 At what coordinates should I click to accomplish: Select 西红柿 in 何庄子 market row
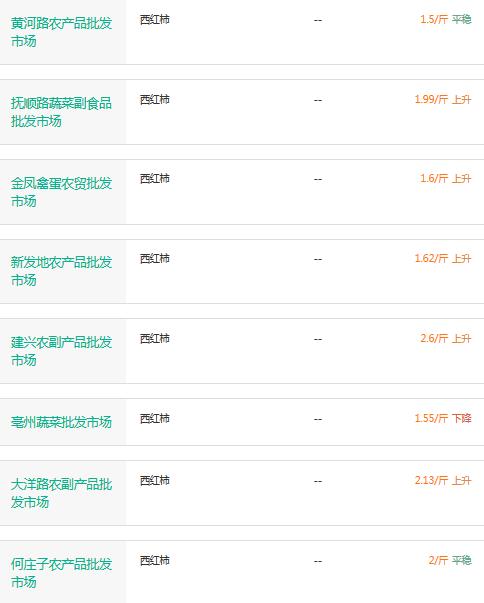point(155,560)
